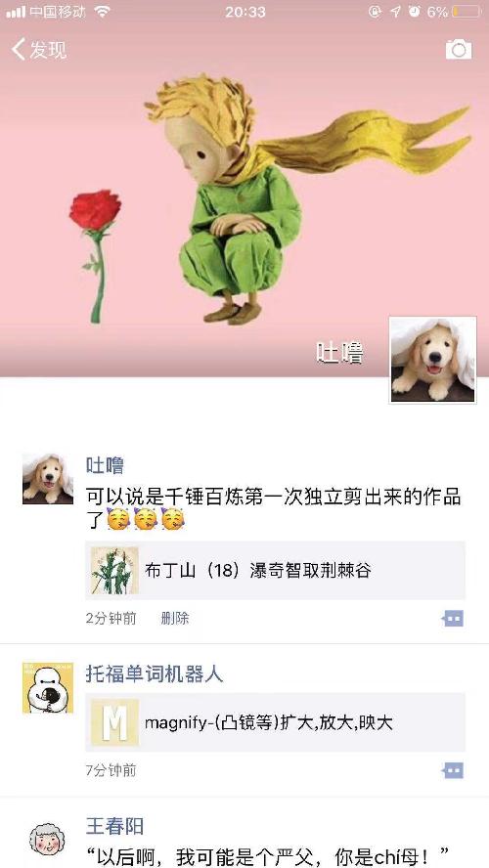Tap the plant thumbnail in shared article
The width and height of the screenshot is (489, 868).
pyautogui.click(x=114, y=570)
